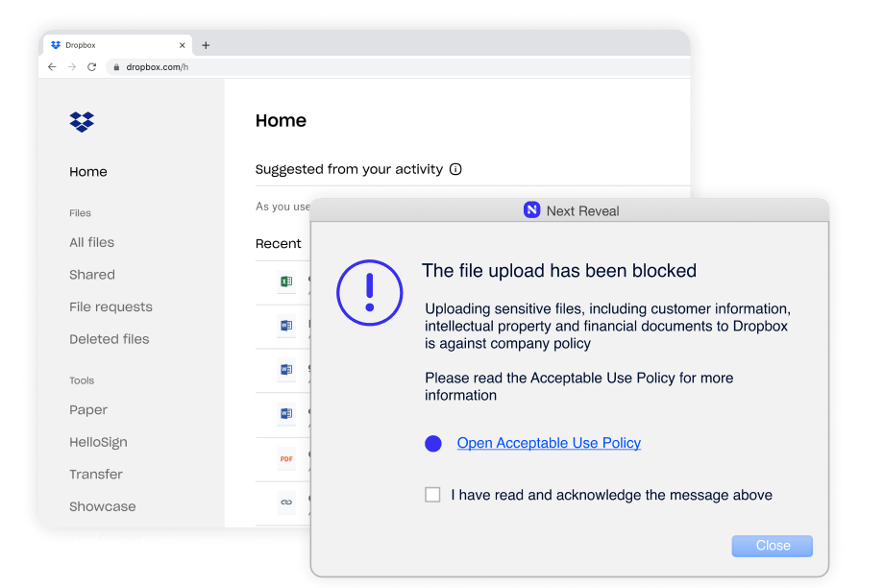Viewport: 884px width, 588px height.
Task: Click the Dropbox logo in sidebar
Action: tap(82, 122)
